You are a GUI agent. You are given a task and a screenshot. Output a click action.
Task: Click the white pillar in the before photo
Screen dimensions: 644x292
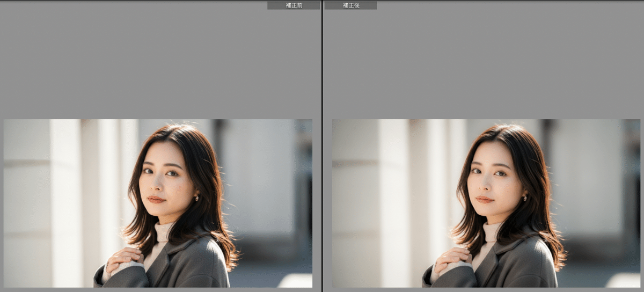[x=65, y=204]
